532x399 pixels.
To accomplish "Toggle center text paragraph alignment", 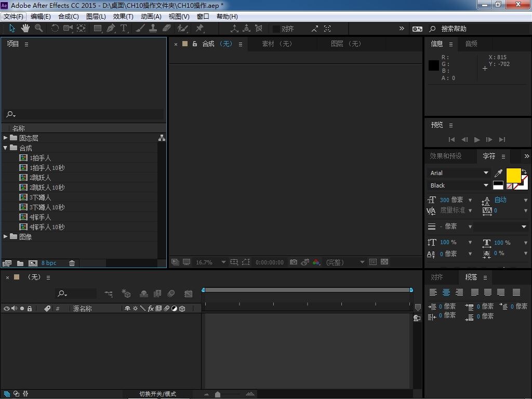I will click(446, 292).
